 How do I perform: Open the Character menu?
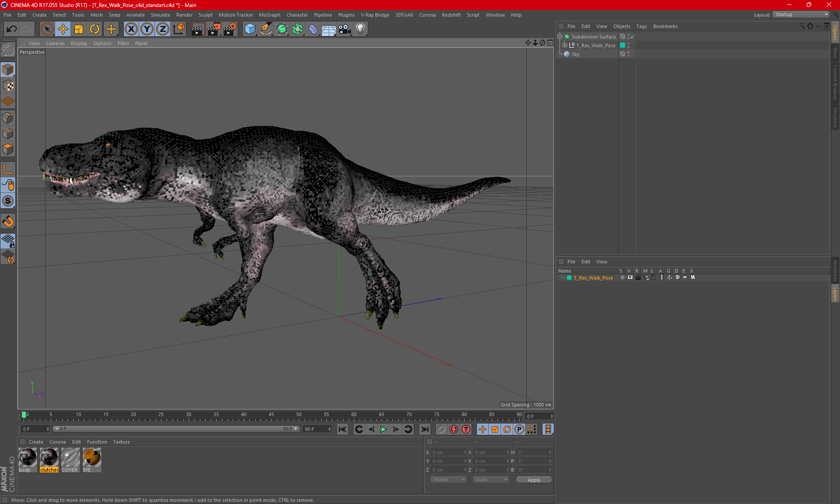pos(297,15)
